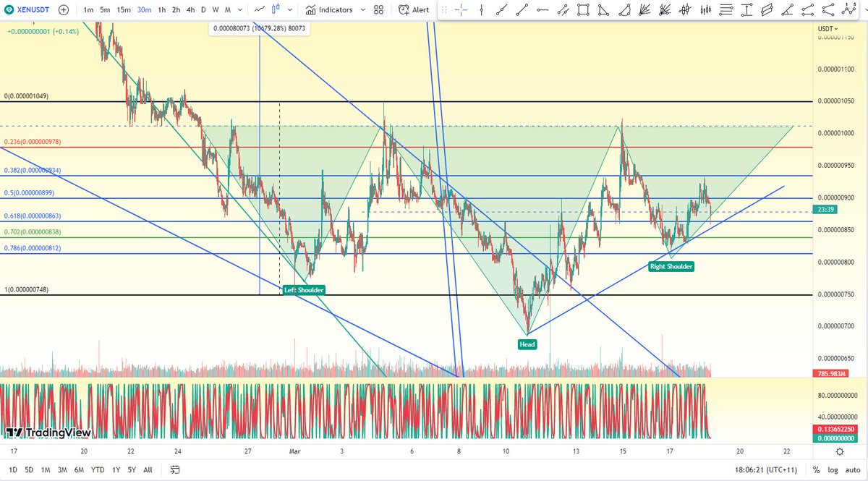Click the 23:39 countdown price label
The width and height of the screenshot is (868, 481).
click(x=826, y=209)
